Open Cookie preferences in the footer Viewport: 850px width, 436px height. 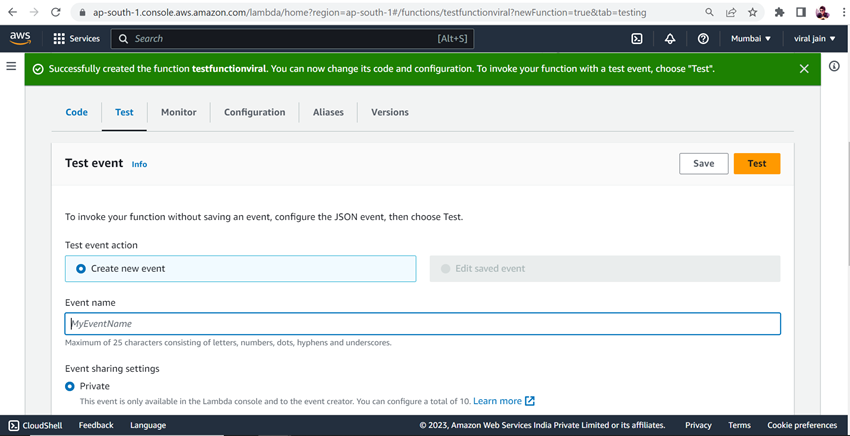tap(802, 425)
